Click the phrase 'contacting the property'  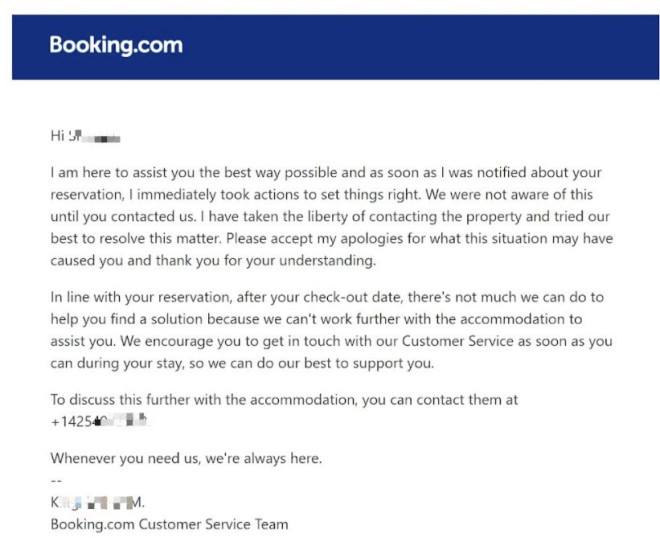point(444,216)
